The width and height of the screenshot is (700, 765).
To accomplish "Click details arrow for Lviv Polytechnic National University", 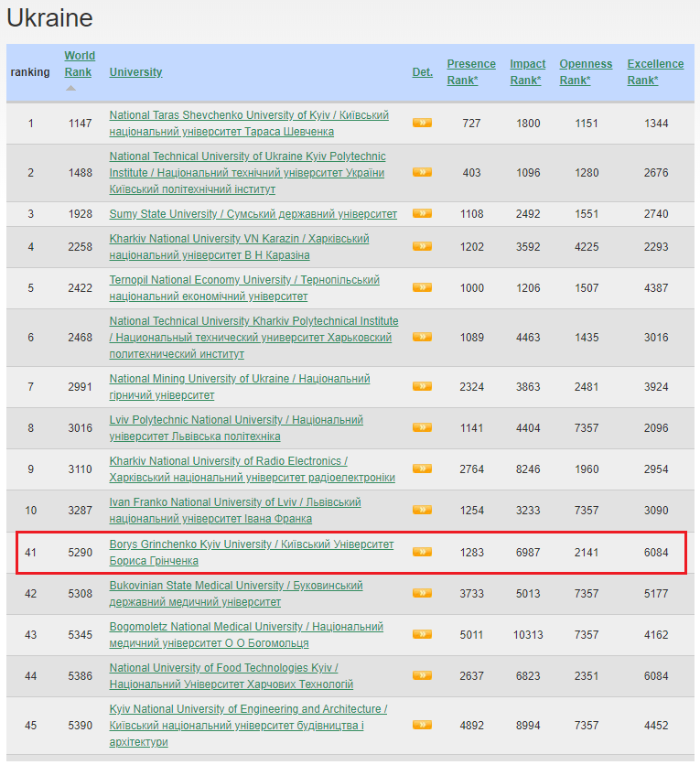I will [422, 427].
